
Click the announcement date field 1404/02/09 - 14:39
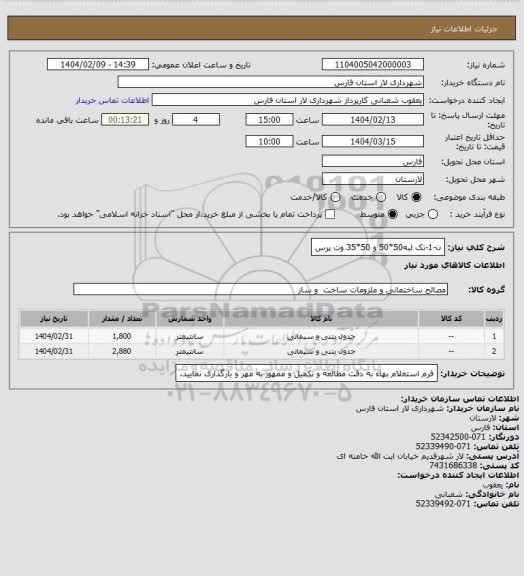pyautogui.click(x=98, y=64)
